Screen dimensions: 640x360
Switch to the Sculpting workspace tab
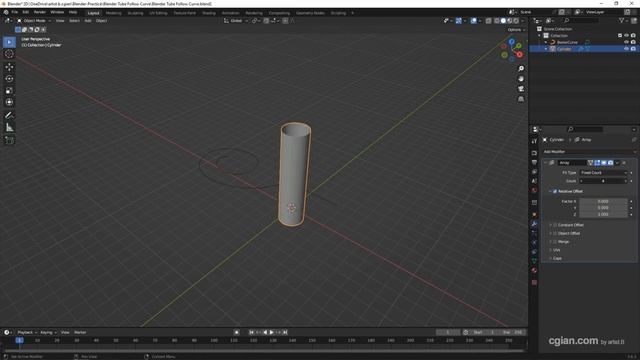pyautogui.click(x=135, y=13)
